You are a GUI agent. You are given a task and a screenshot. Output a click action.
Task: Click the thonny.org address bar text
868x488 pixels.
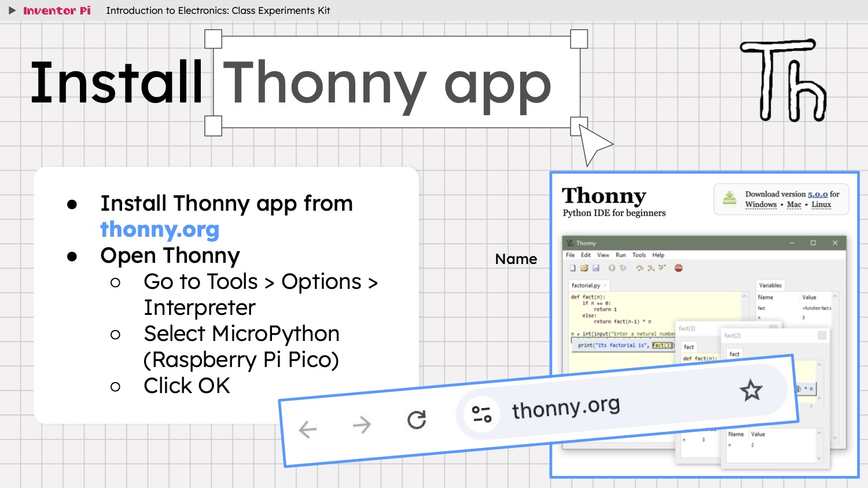coord(566,408)
